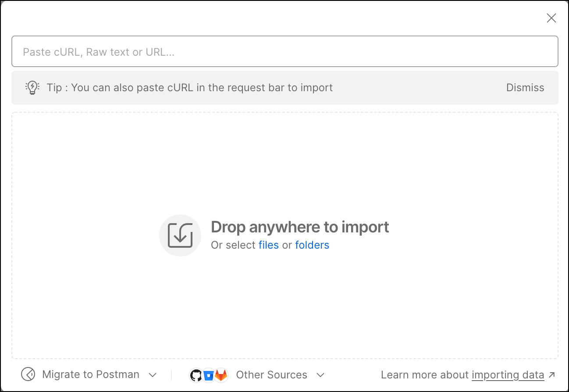Click the GitHub logo icon
Screen dimensions: 569x392
[196, 375]
